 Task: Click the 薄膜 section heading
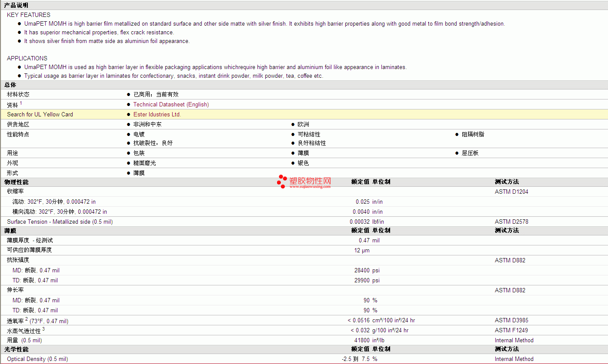pos(10,231)
